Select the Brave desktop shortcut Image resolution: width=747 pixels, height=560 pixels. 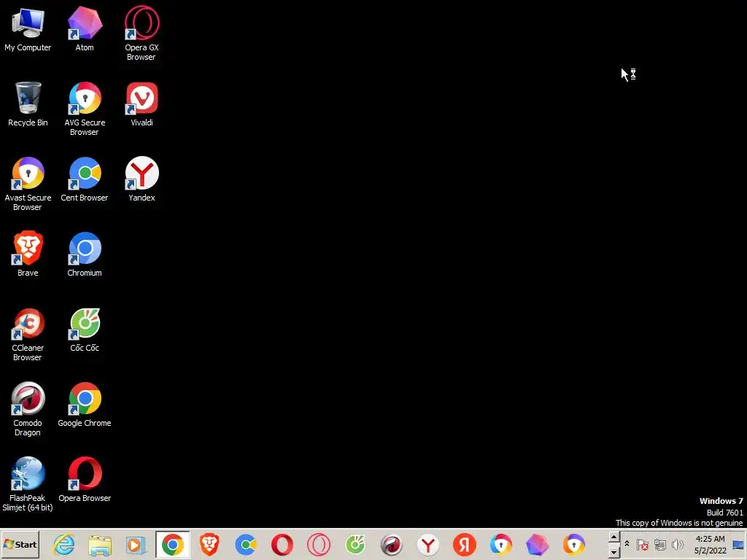click(28, 254)
